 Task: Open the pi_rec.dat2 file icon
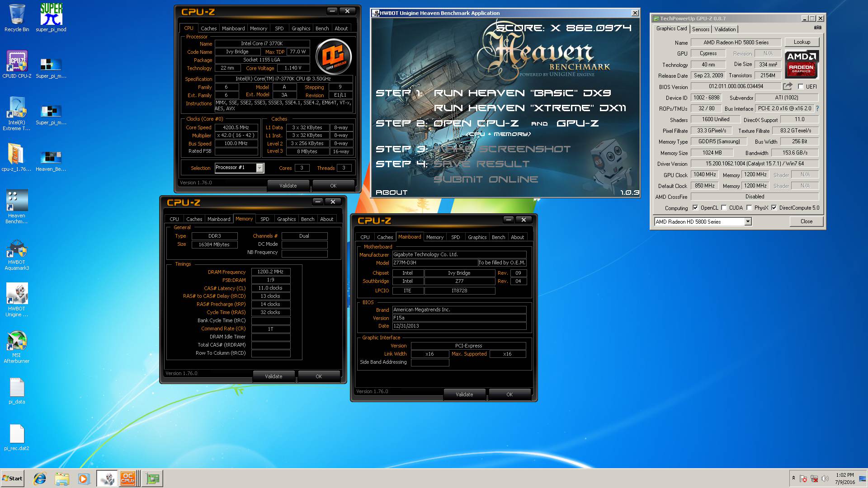coord(17,438)
